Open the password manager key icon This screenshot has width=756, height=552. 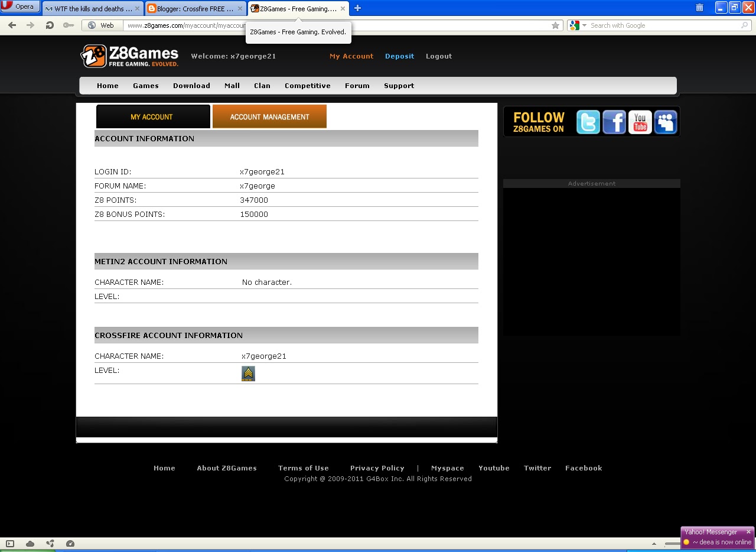coord(69,25)
